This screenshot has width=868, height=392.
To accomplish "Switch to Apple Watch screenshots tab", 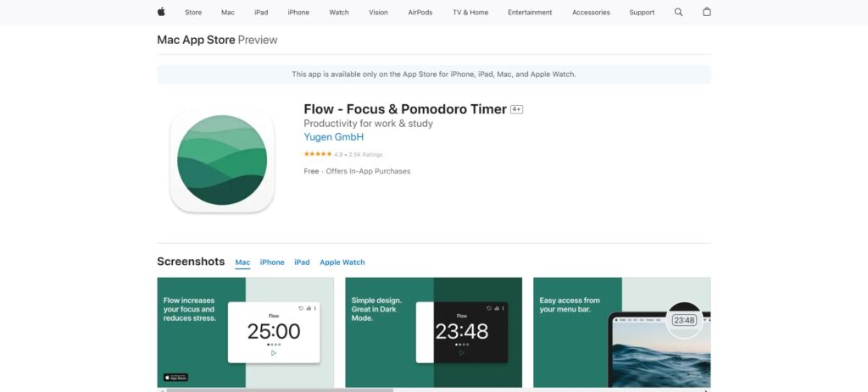I will tap(342, 262).
